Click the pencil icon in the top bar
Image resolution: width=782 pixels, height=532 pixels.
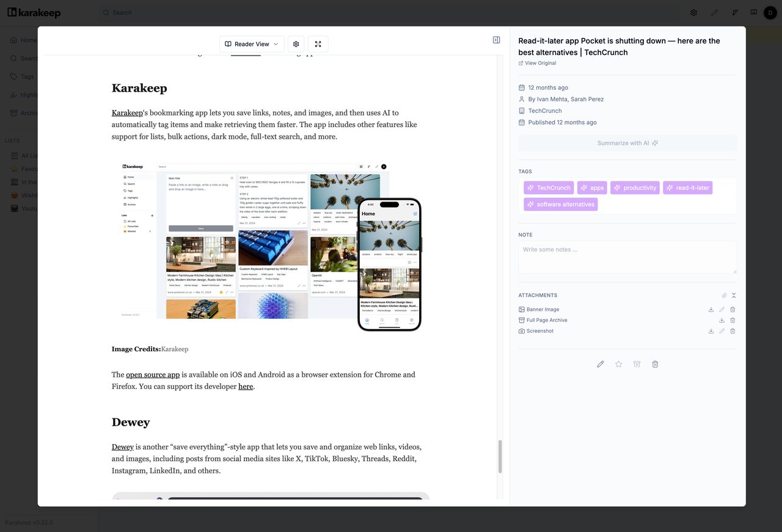714,12
